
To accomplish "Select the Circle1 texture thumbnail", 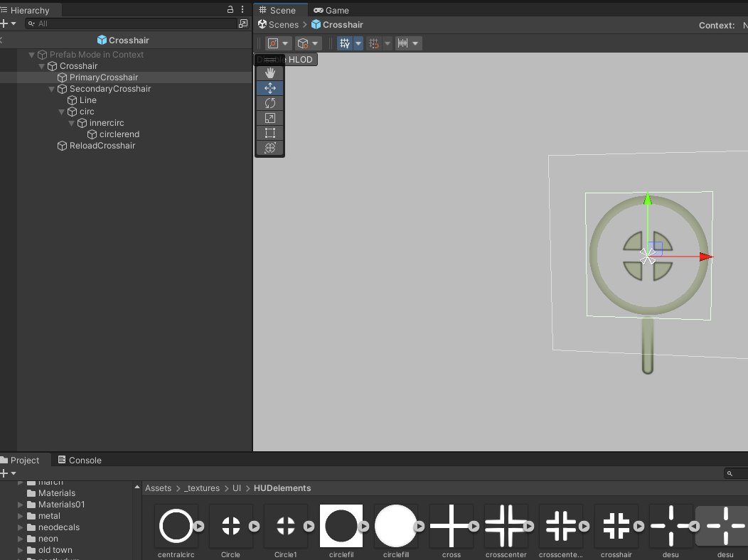I will pyautogui.click(x=286, y=526).
